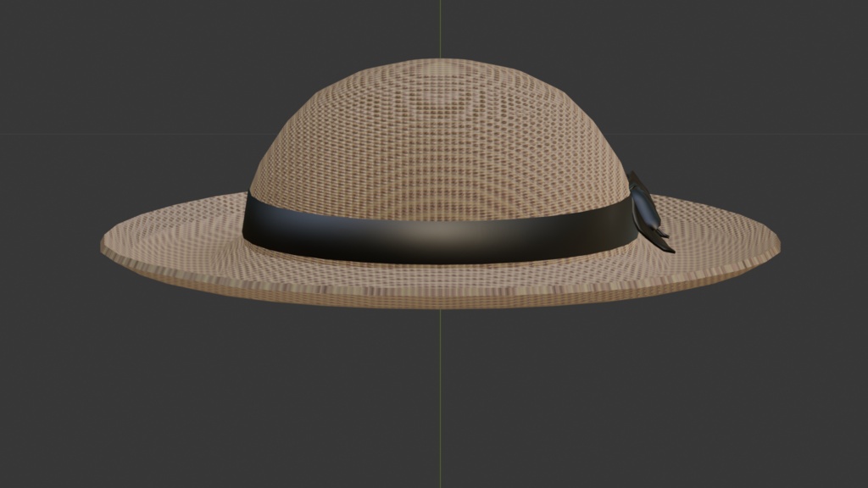The height and width of the screenshot is (488, 868).
Task: Click the woven dome crown of the straw hat
Action: pos(440,138)
